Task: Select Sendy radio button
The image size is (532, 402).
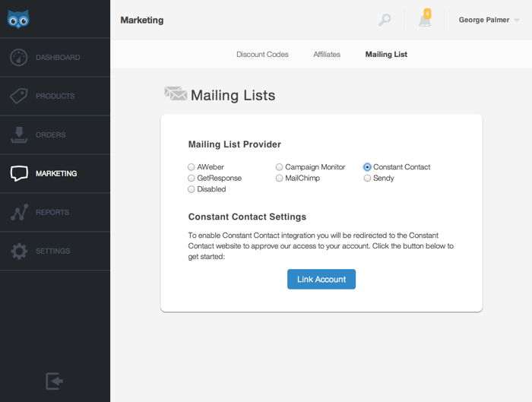Action: [367, 178]
